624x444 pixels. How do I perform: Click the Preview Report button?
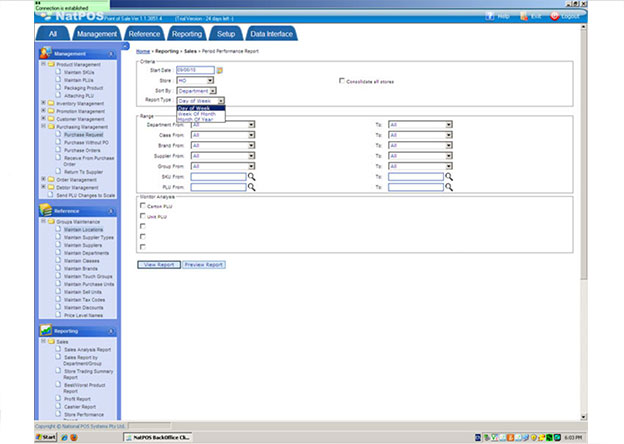204,265
